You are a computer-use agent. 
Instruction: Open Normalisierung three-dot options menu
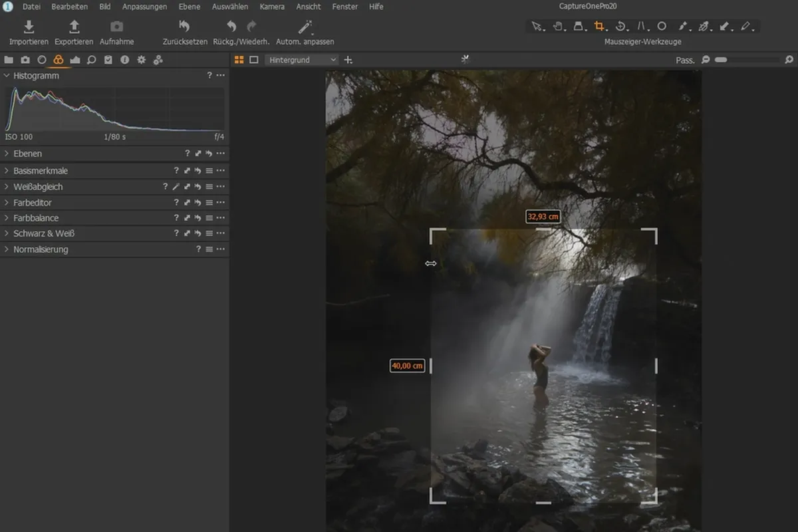coord(221,249)
